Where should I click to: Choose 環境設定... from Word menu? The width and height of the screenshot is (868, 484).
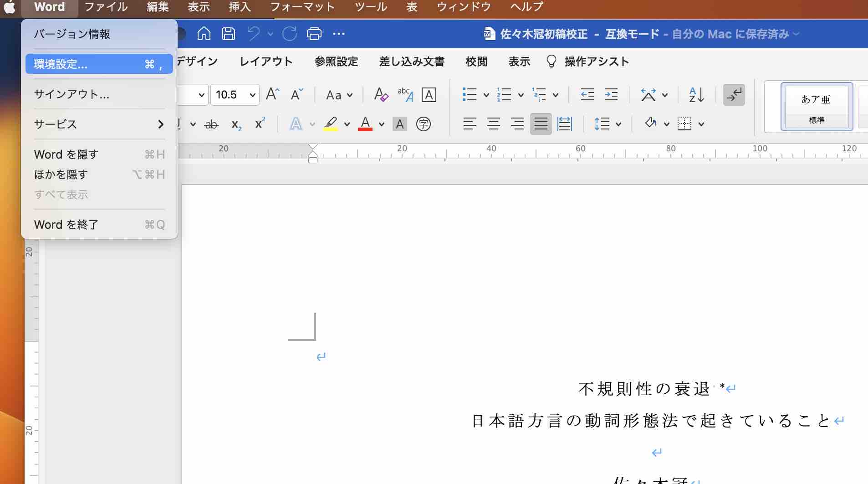coord(99,64)
